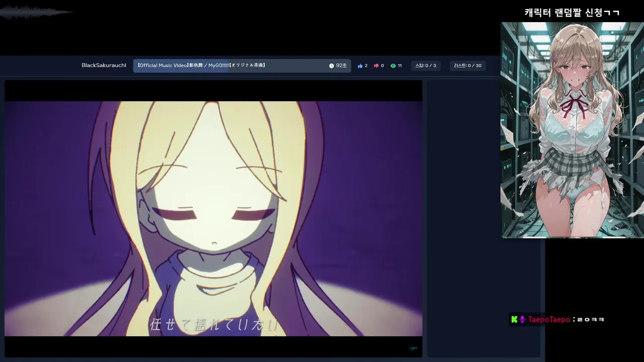
Task: Click the green K badge in chat
Action: pos(514,319)
